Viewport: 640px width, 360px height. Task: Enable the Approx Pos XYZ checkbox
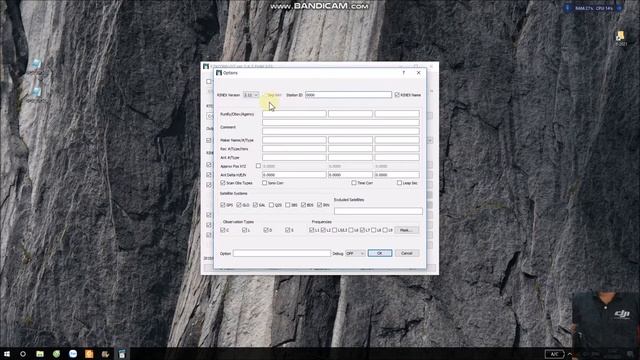point(258,166)
